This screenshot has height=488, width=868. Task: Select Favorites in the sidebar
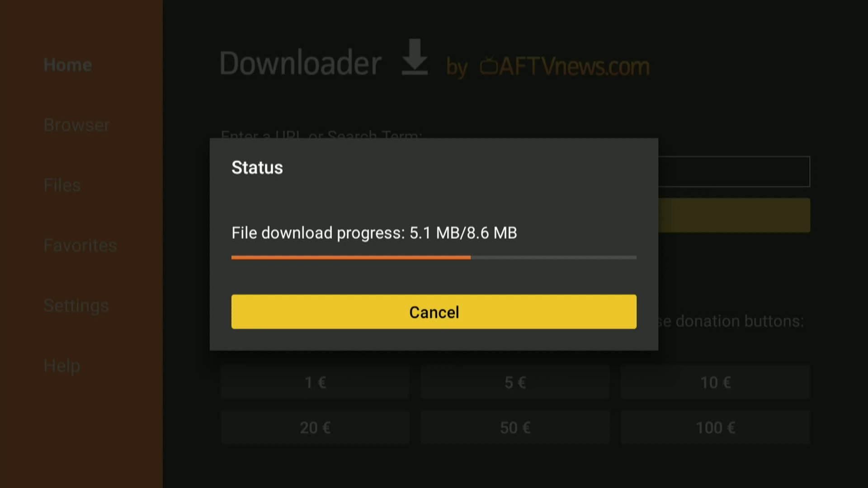click(80, 245)
